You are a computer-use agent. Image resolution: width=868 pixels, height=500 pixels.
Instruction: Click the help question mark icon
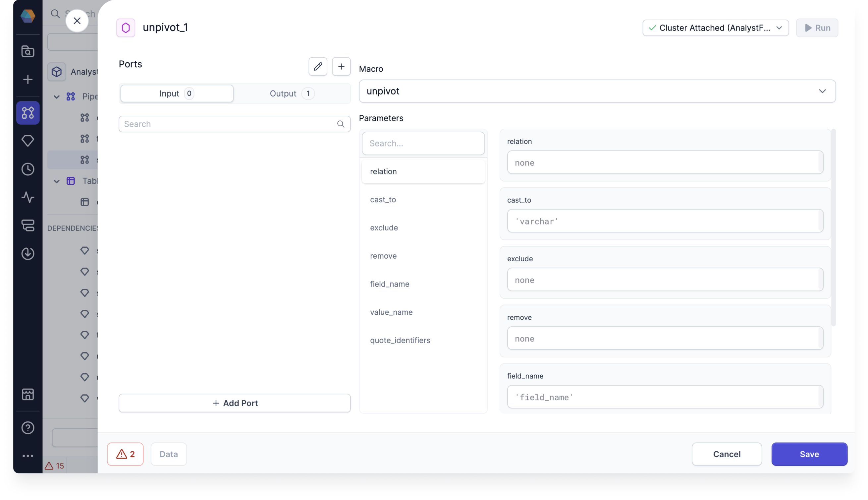click(x=28, y=427)
